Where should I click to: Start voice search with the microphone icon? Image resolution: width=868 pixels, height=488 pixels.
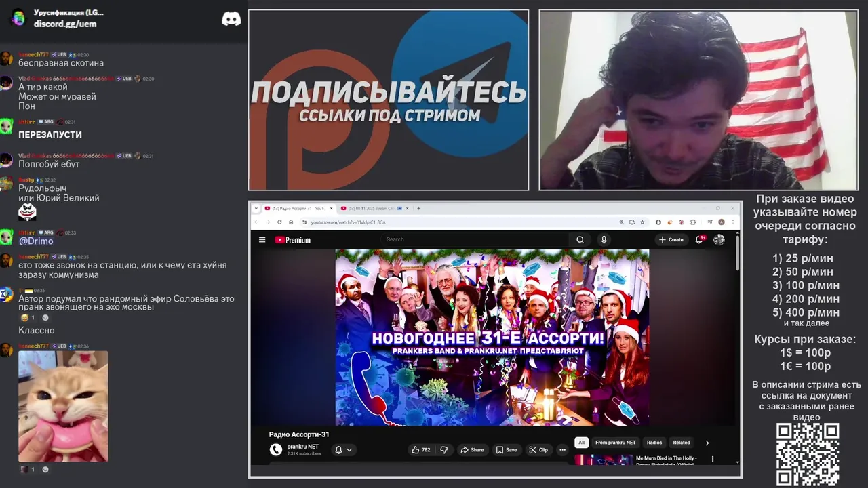click(604, 239)
